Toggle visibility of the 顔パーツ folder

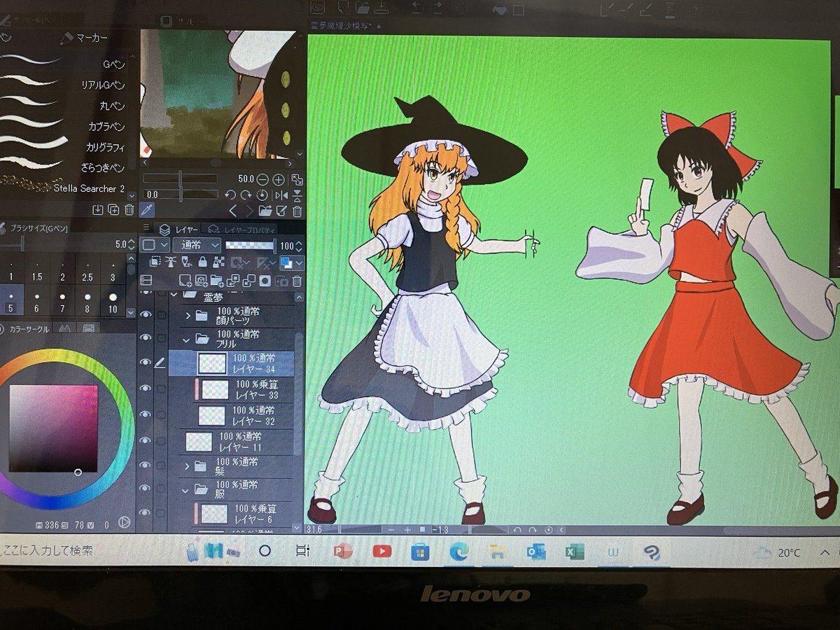tap(146, 314)
